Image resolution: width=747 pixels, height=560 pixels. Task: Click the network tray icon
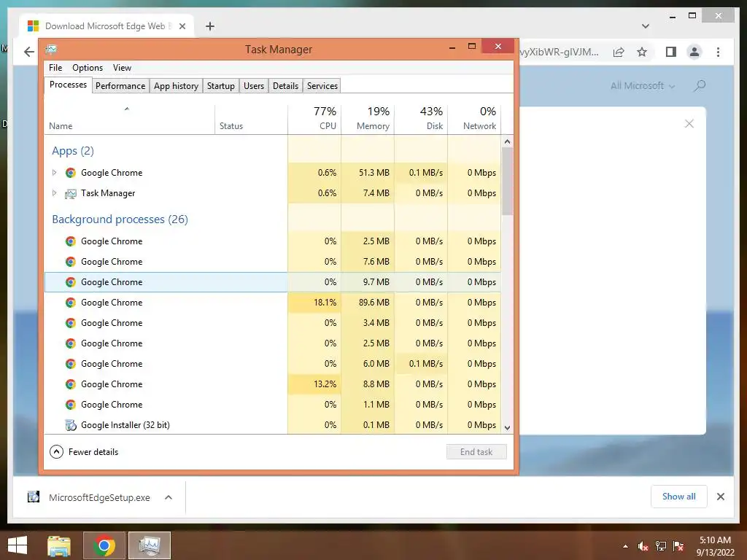pyautogui.click(x=661, y=546)
